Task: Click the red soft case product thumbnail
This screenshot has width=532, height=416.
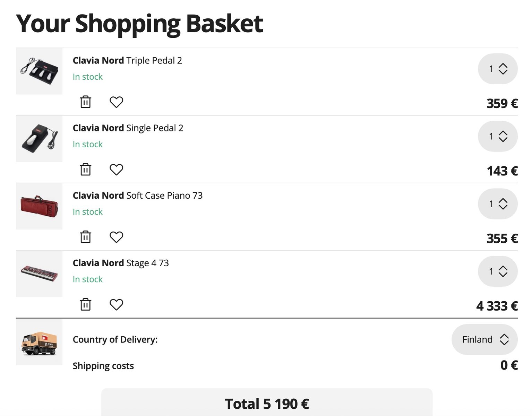Action: click(39, 206)
